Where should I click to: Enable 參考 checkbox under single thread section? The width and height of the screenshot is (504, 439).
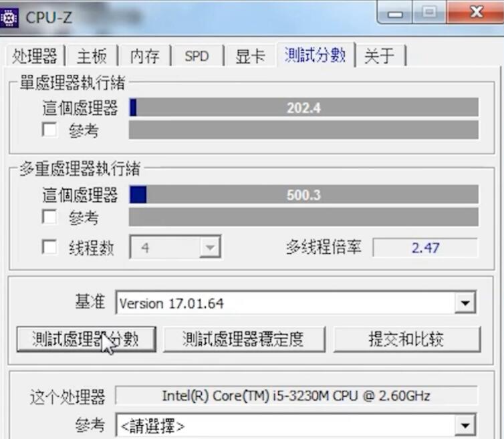49,130
